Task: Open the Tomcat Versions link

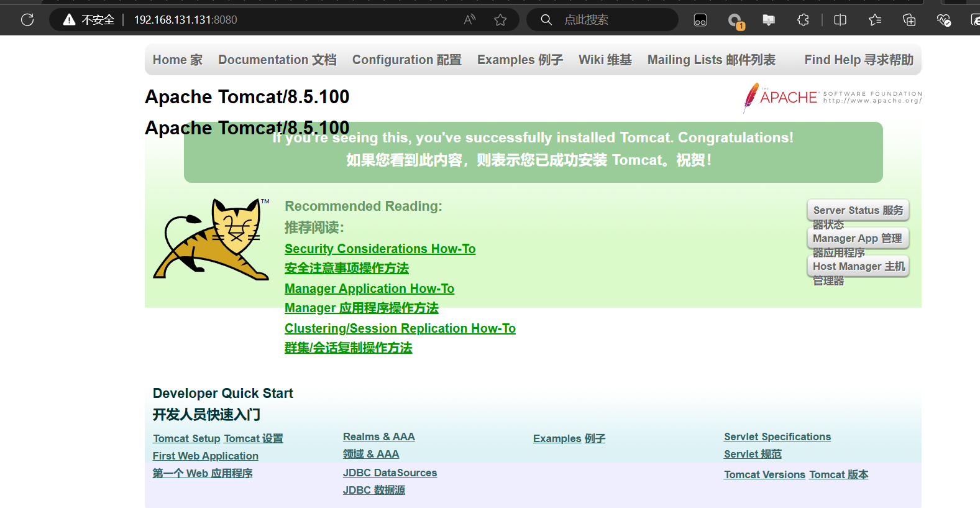Action: click(765, 474)
